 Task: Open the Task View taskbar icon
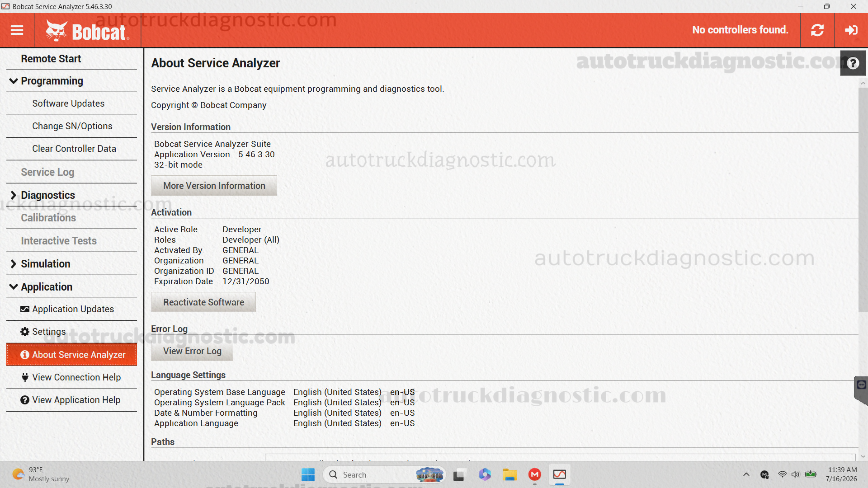pos(459,474)
